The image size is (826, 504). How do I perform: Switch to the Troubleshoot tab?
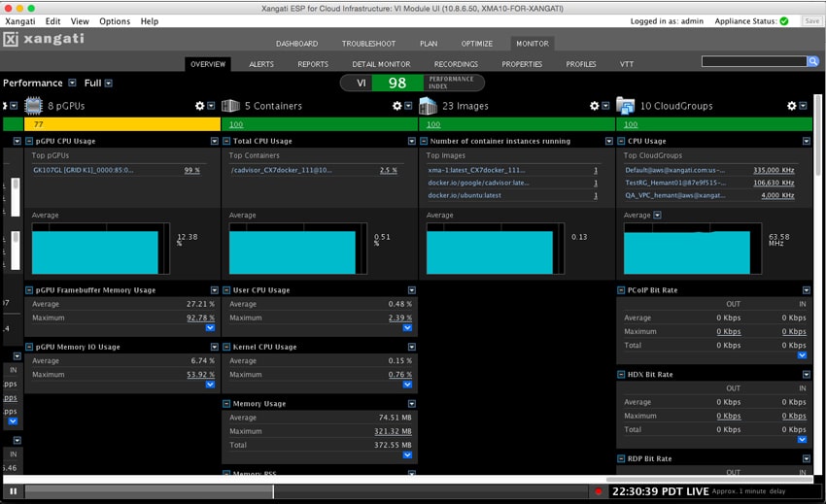pos(368,44)
